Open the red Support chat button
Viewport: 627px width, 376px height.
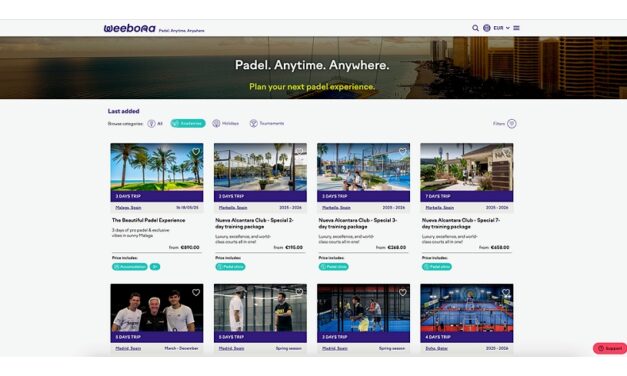[610, 348]
